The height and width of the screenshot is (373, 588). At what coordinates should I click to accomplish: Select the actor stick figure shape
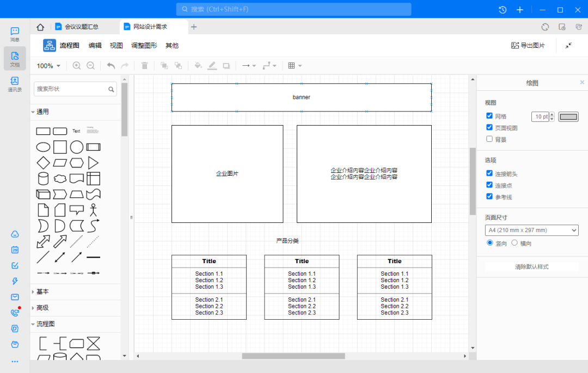coord(94,210)
